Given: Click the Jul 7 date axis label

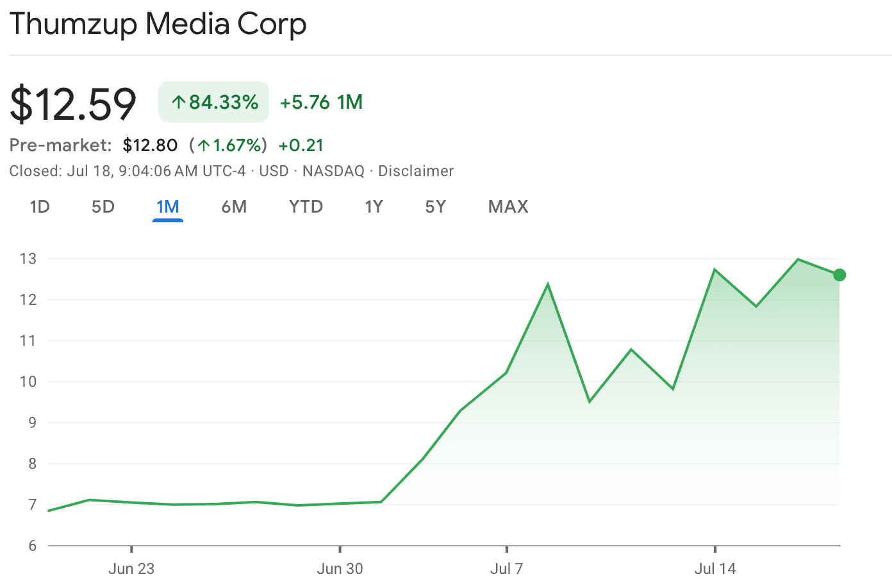Looking at the screenshot, I should tap(506, 568).
